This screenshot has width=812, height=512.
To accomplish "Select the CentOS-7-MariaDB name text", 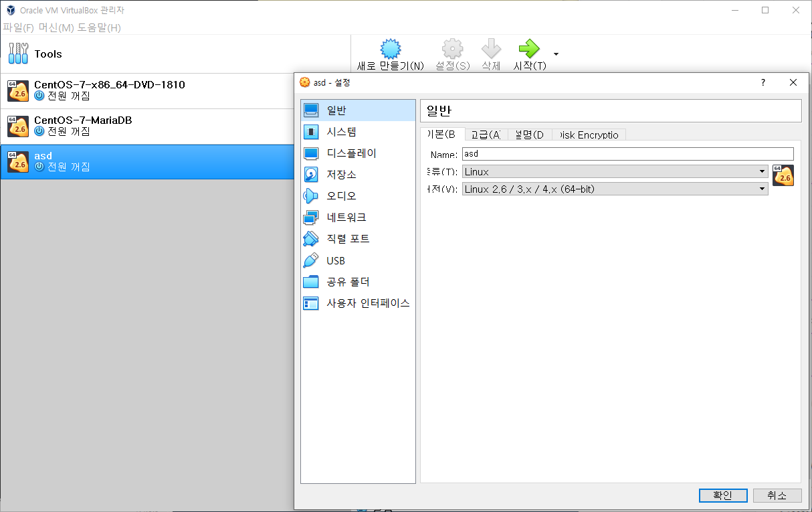I will (83, 120).
